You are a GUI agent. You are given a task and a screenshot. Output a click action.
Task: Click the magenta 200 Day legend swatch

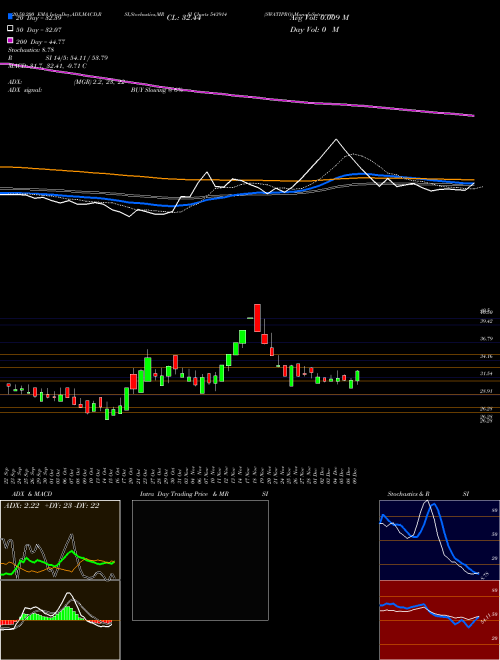pos(10,41)
